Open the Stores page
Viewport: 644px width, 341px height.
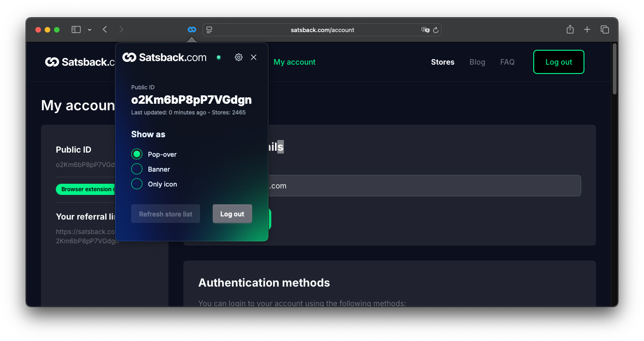click(443, 62)
